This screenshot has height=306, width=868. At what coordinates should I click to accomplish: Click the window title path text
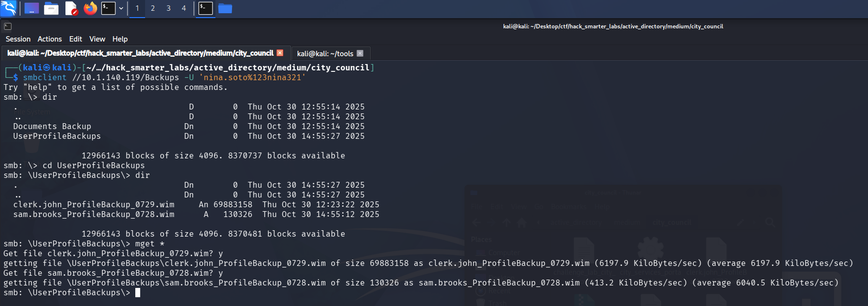pyautogui.click(x=613, y=26)
